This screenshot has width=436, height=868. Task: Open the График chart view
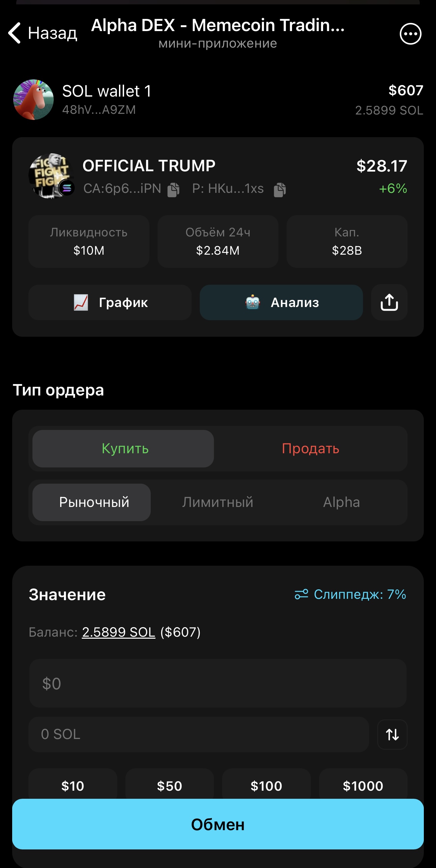click(x=110, y=302)
